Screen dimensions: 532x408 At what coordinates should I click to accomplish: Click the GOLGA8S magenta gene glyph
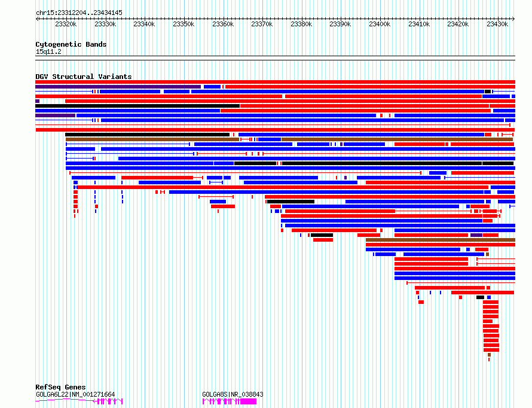click(x=230, y=401)
